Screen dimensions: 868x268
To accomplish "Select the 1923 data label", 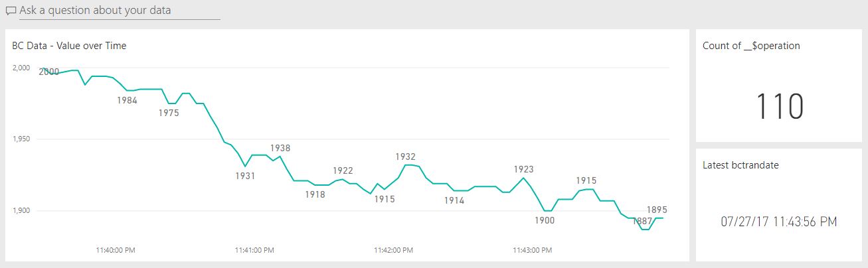I will [x=523, y=169].
